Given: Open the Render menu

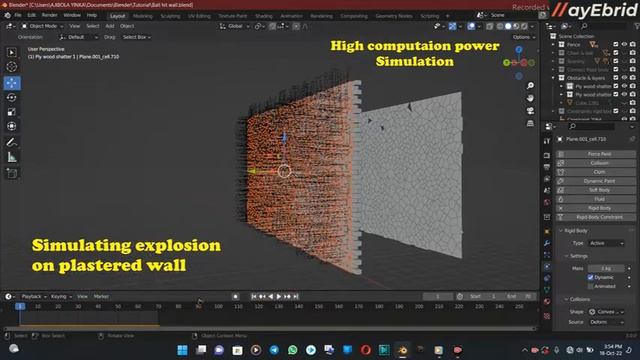Looking at the screenshot, I should click(49, 15).
